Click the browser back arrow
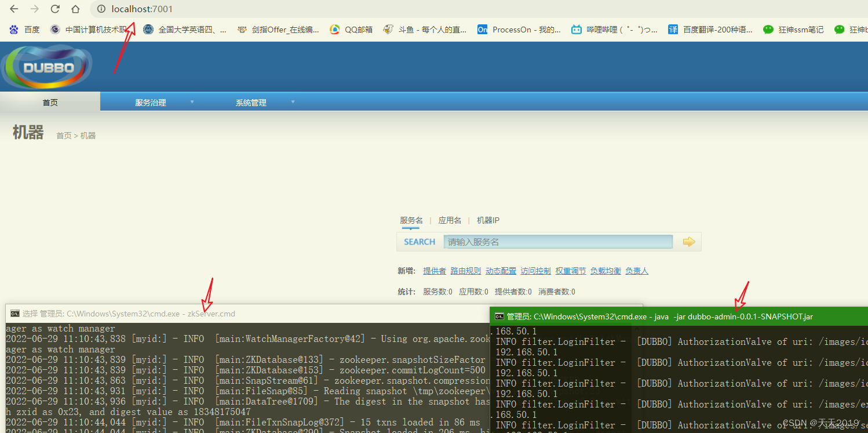 pyautogui.click(x=14, y=9)
